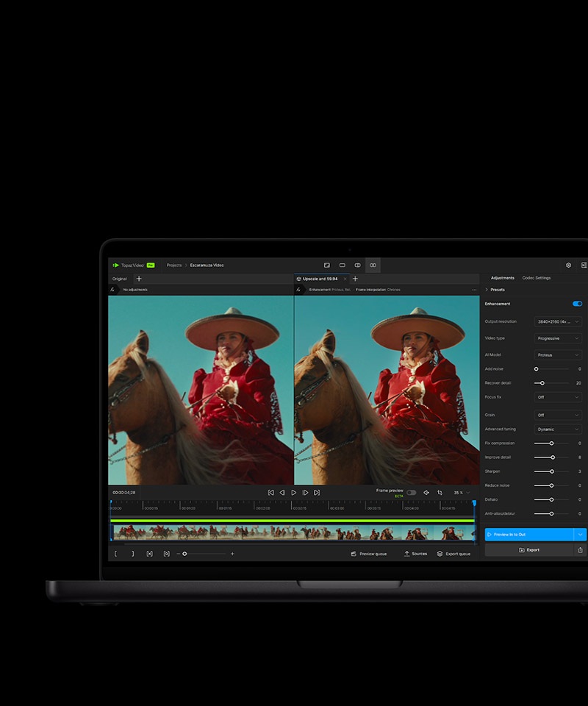Click the Export button
This screenshot has height=706, width=588.
tap(528, 549)
